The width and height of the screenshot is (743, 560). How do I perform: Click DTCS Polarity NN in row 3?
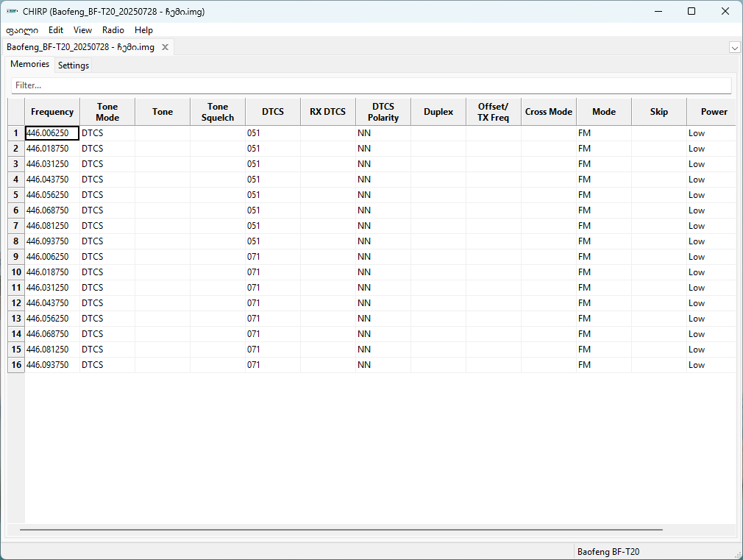pos(383,164)
